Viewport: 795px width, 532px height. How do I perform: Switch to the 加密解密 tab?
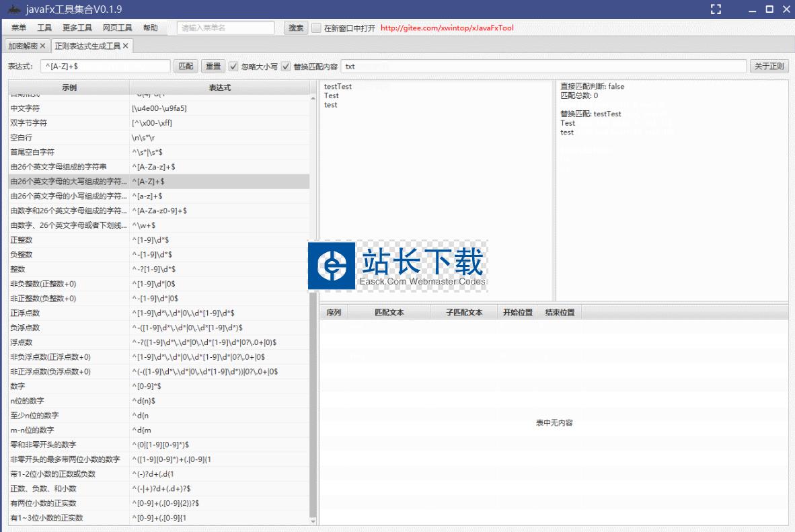pyautogui.click(x=22, y=46)
